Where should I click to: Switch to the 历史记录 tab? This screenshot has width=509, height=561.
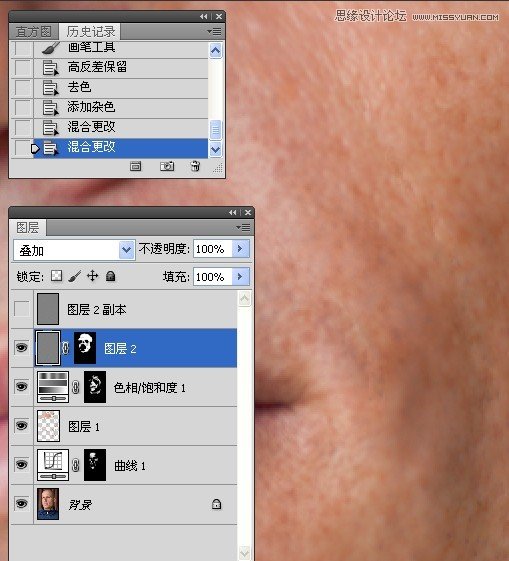click(90, 31)
